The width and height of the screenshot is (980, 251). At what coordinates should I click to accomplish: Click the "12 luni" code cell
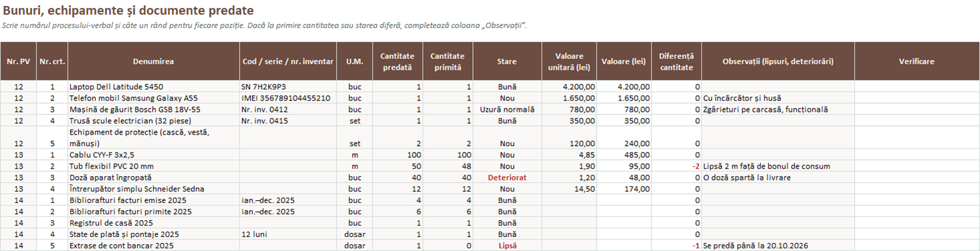[x=288, y=234]
